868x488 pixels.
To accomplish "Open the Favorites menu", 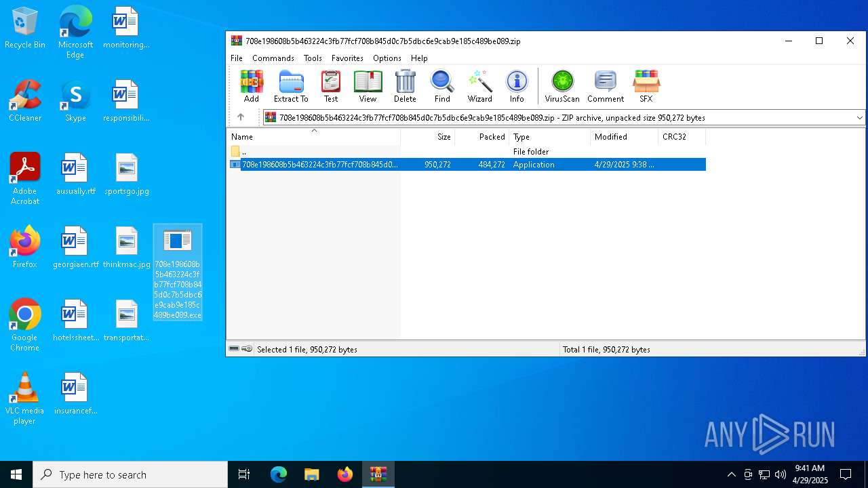I will pyautogui.click(x=347, y=58).
